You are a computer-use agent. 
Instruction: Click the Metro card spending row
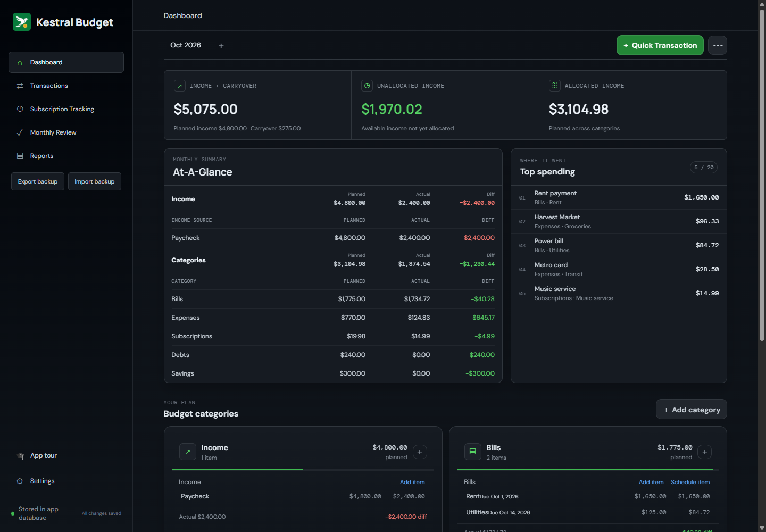(x=619, y=269)
